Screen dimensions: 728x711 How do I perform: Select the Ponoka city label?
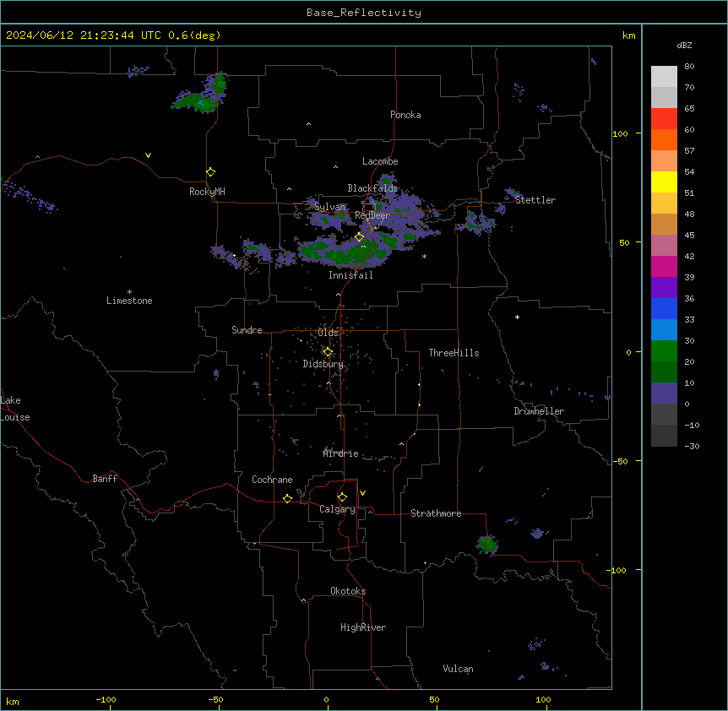click(405, 115)
